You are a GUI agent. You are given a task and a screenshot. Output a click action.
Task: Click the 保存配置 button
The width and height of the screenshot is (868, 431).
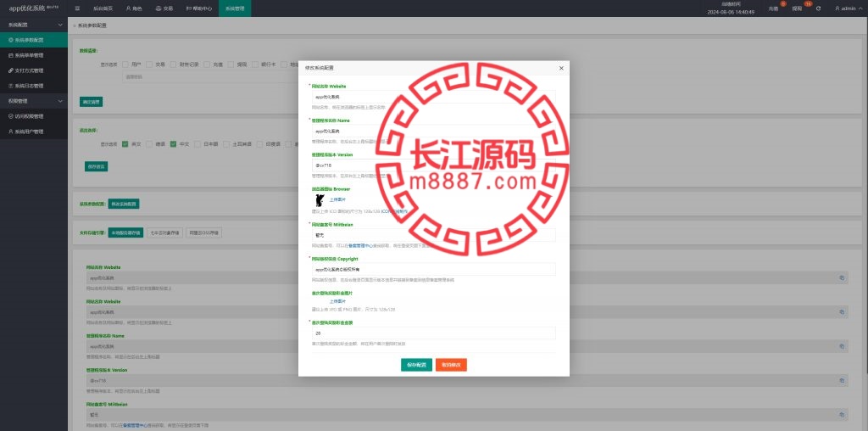coord(416,365)
